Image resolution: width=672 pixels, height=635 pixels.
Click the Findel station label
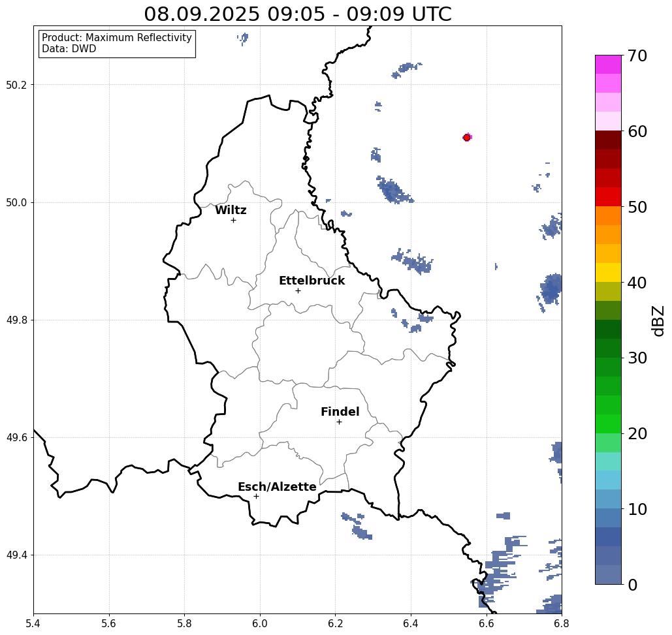pyautogui.click(x=340, y=412)
